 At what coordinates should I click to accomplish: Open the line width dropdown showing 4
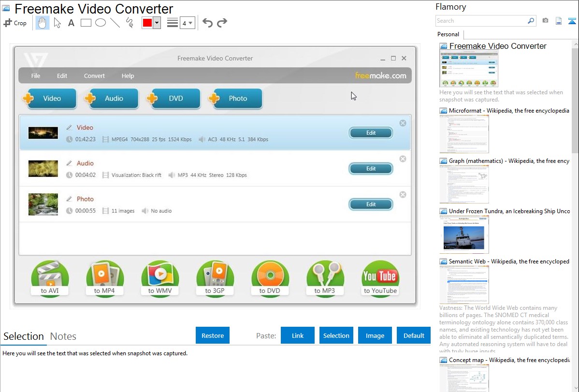[188, 23]
